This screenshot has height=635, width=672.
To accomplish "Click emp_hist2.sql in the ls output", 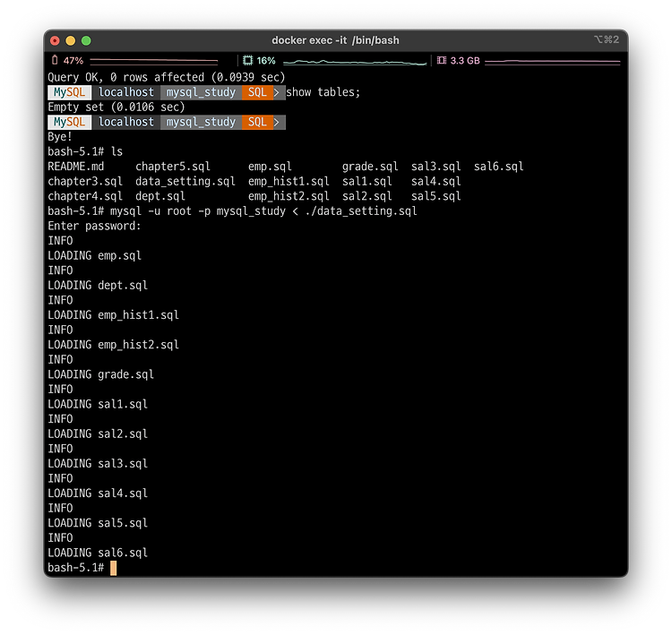I will tap(289, 196).
